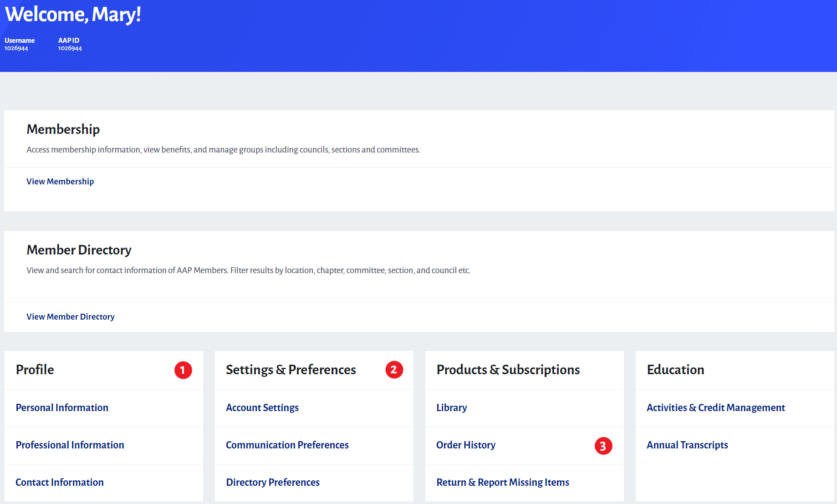
Task: Open Account Settings
Action: coord(262,407)
